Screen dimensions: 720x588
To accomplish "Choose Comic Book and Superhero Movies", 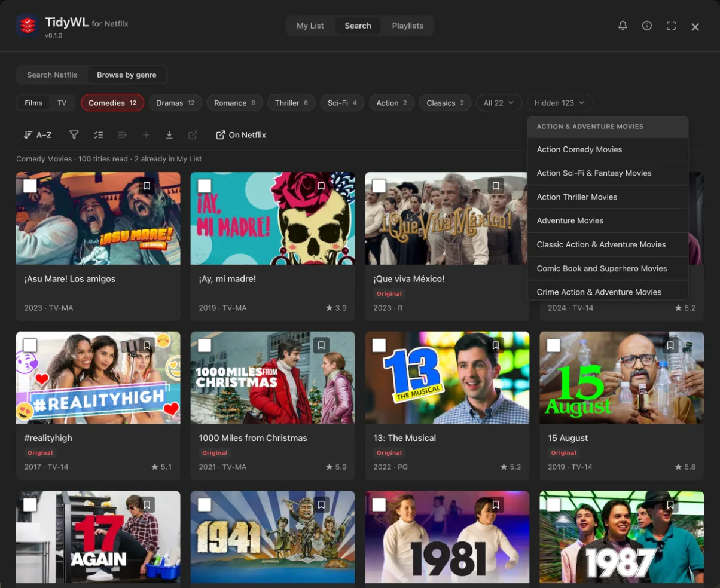I will [x=608, y=268].
